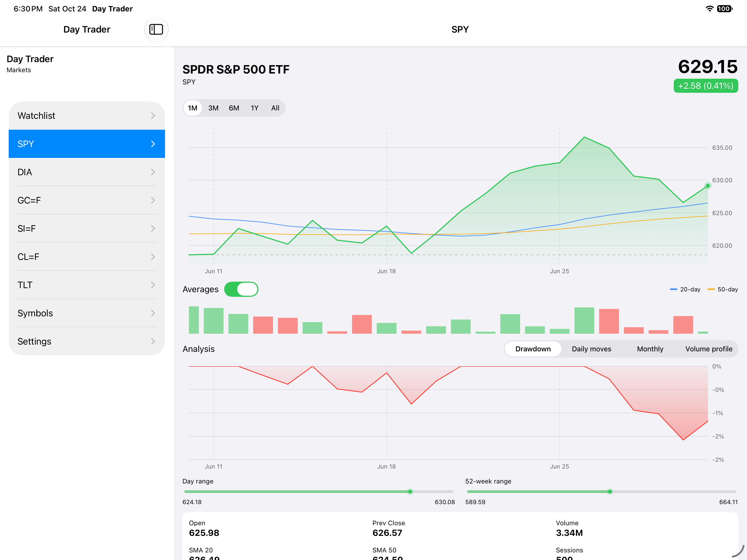The width and height of the screenshot is (747, 560).
Task: Switch to the Monthly analysis tab
Action: coord(650,349)
